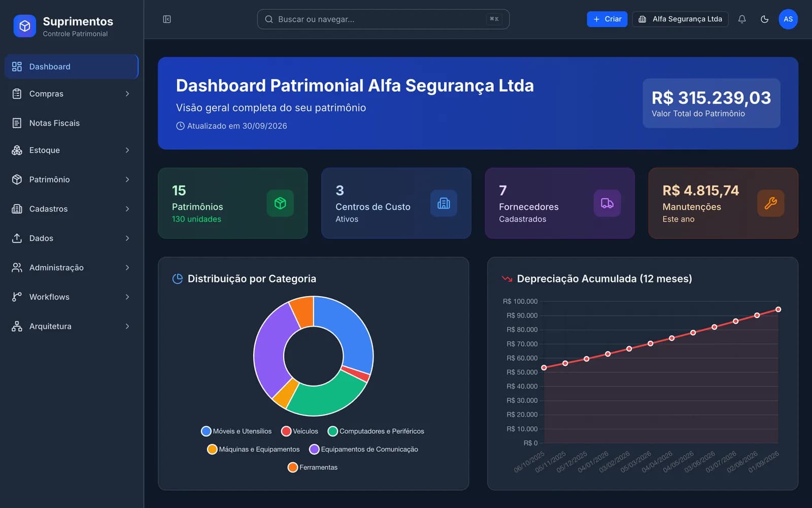Click the Suprimentos cube logo icon
812x508 pixels.
pos(24,26)
